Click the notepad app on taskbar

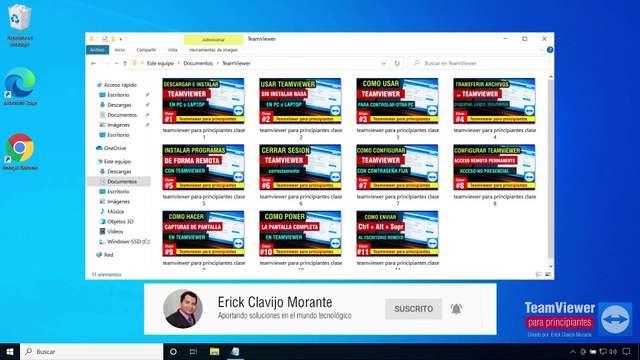tap(235, 351)
